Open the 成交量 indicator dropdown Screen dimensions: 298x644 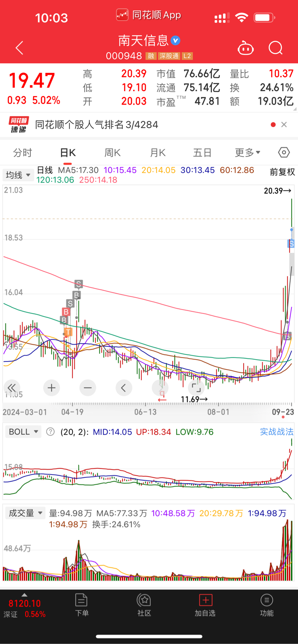pyautogui.click(x=25, y=513)
